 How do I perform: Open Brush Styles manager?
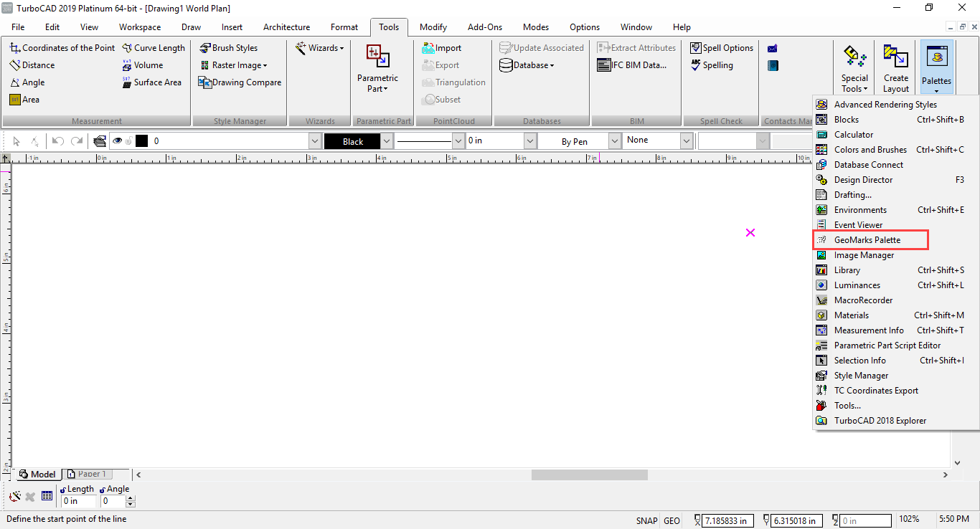(228, 48)
